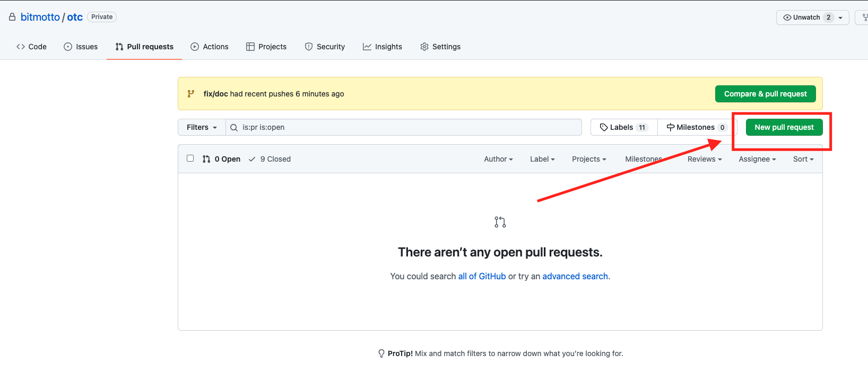
Task: Open the Security tab
Action: tap(325, 47)
